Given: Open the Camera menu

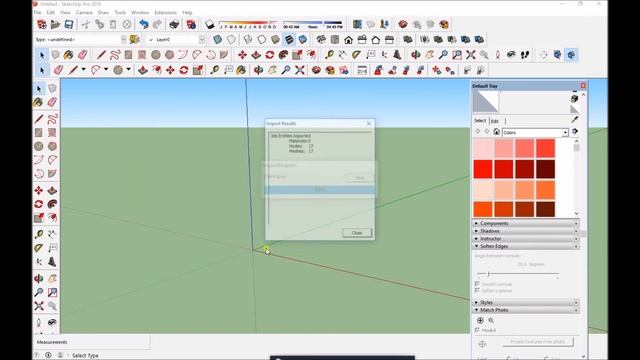Looking at the screenshot, I should (84, 13).
